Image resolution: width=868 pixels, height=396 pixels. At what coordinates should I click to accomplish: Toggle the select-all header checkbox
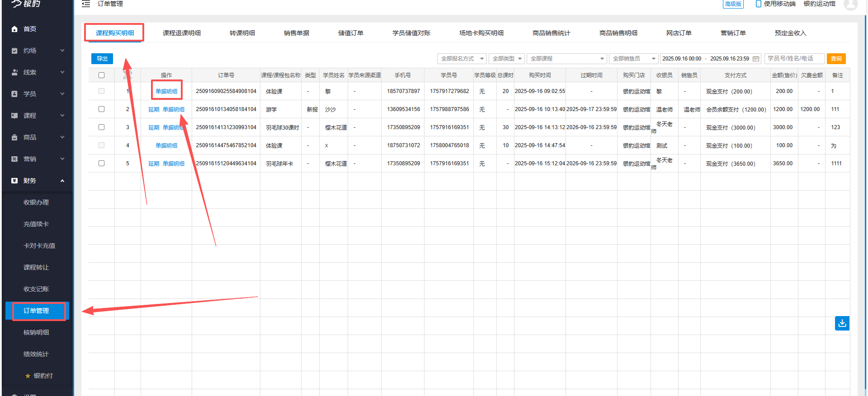click(x=101, y=75)
